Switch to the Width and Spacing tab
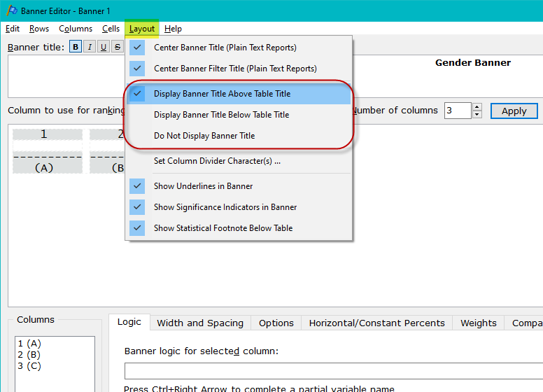Image resolution: width=543 pixels, height=392 pixels. coord(200,323)
